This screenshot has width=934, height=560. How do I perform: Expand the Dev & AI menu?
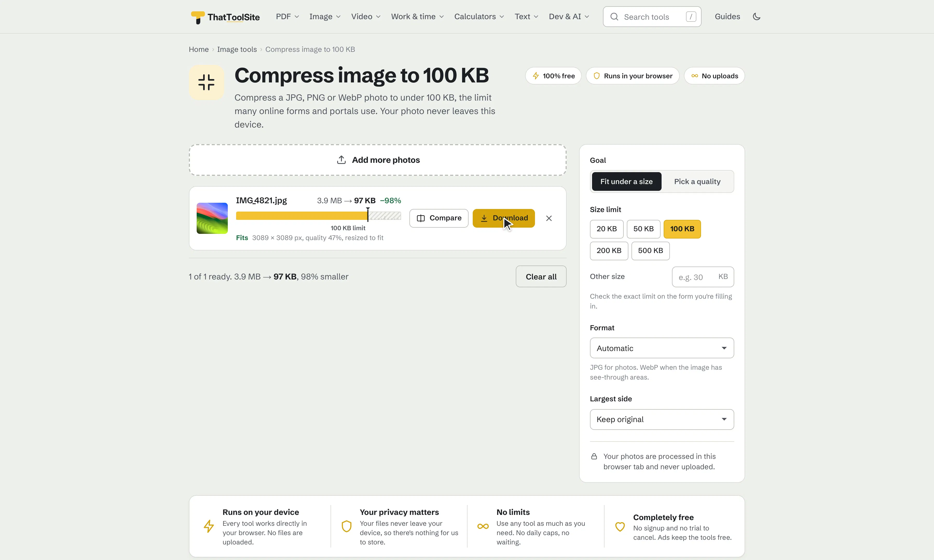coord(568,17)
